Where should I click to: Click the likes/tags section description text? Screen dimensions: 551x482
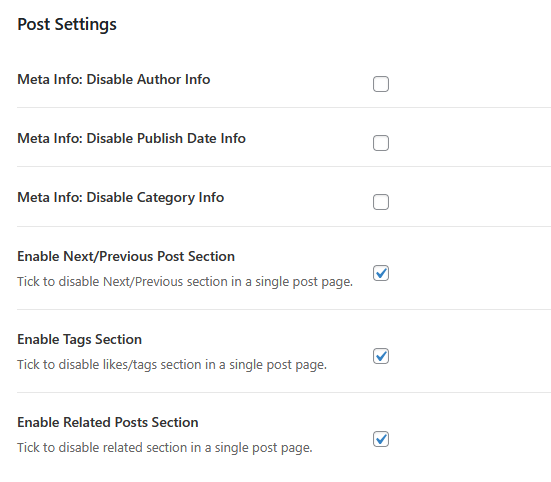172,365
